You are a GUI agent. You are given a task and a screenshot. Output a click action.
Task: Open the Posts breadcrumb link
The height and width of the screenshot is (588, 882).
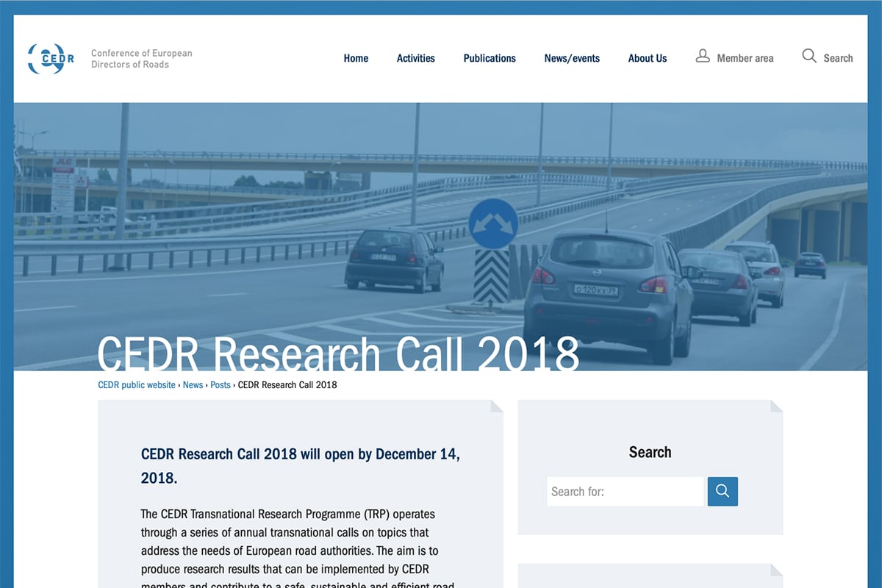point(220,385)
